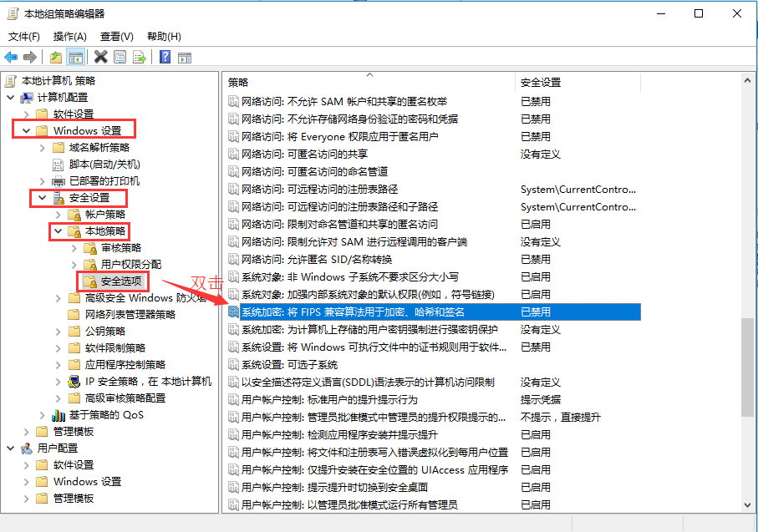Select the 安全选项 tree item

tap(120, 281)
